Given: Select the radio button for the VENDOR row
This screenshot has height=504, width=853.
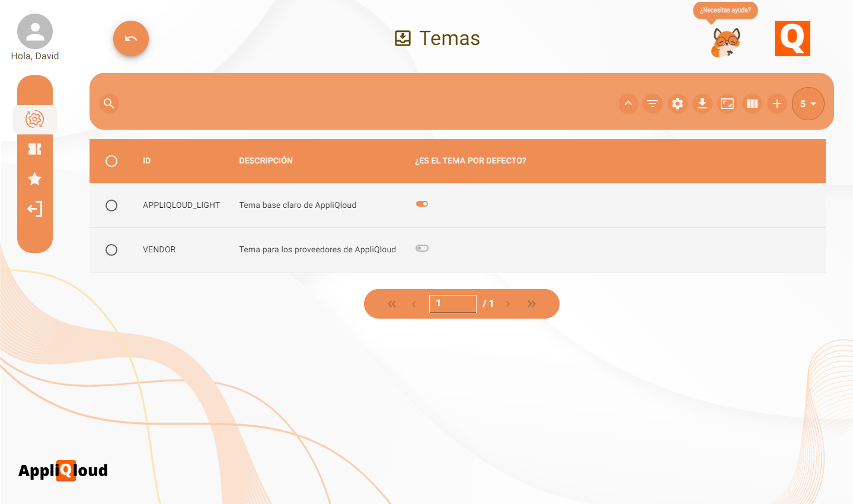Looking at the screenshot, I should [x=111, y=249].
